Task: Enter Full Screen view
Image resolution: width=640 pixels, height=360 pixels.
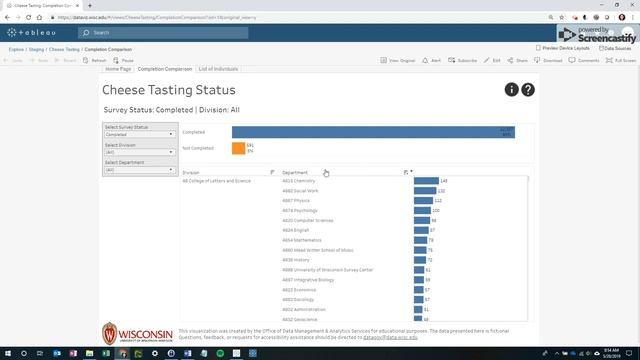Action: (x=620, y=60)
